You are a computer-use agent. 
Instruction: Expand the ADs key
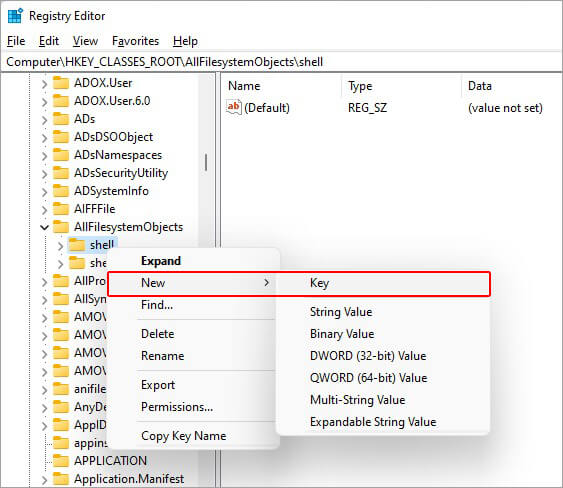click(x=44, y=120)
